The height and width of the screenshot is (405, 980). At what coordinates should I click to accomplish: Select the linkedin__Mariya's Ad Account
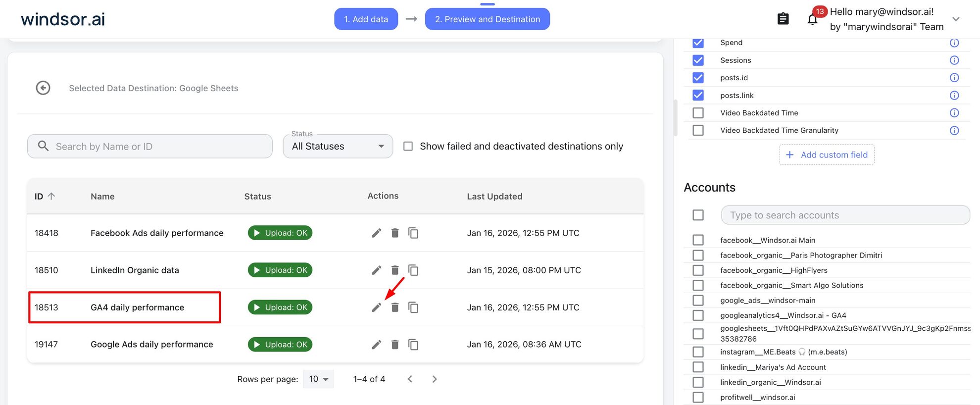tap(698, 367)
